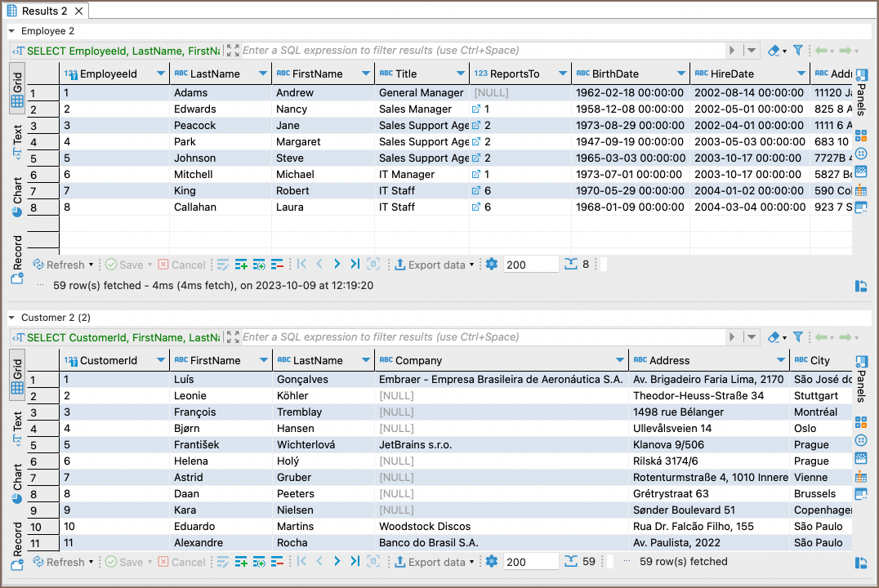879x588 pixels.
Task: Open filter funnel icon in Customer panel
Action: tap(798, 337)
